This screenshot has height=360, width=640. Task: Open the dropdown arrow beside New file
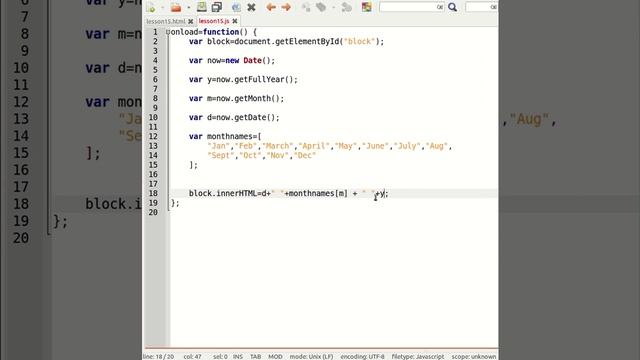click(x=162, y=7)
